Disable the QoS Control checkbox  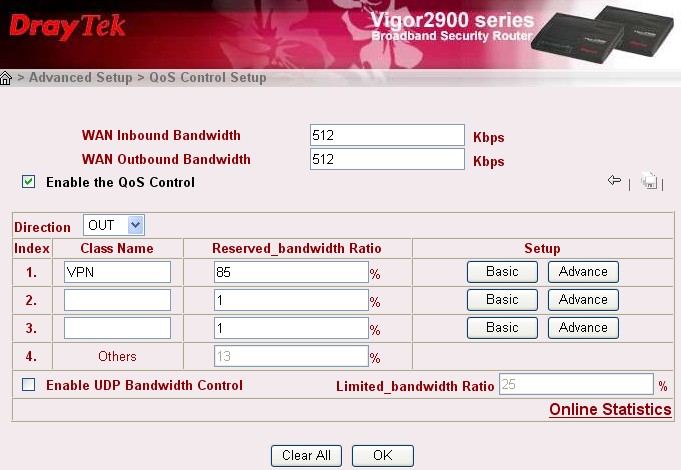29,182
